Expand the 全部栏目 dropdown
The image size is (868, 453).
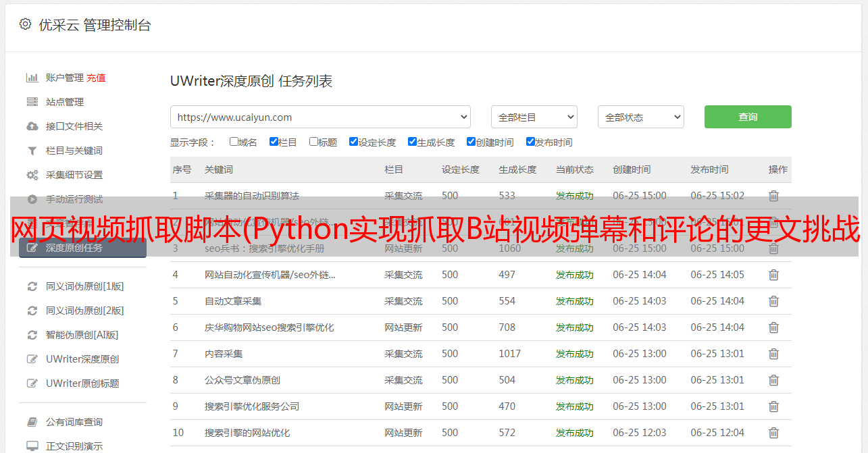click(534, 117)
